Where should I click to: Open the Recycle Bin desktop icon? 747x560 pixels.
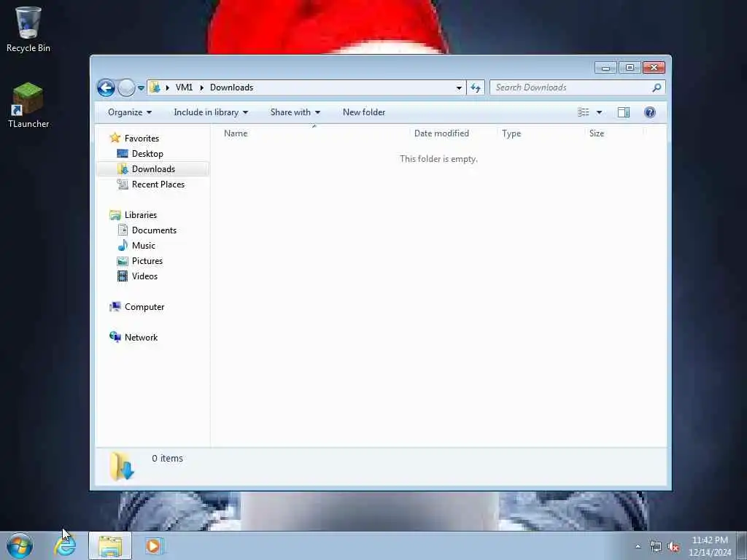(28, 29)
